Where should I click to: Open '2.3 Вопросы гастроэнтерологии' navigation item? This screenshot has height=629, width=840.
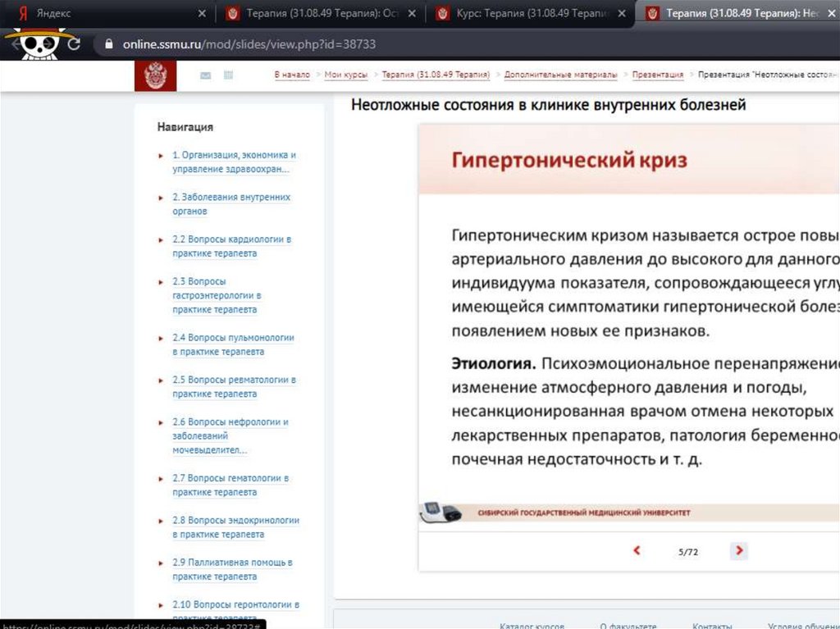[217, 295]
